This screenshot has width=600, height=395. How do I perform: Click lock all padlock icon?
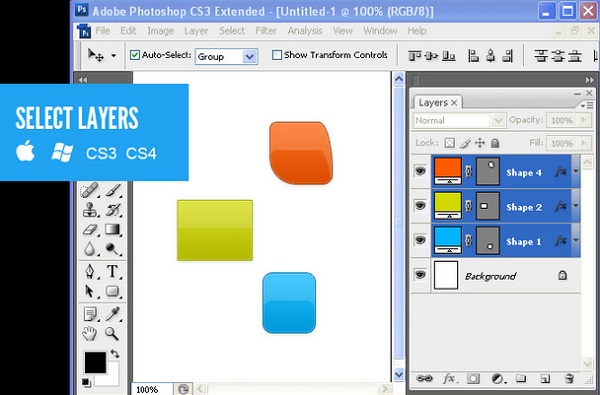pyautogui.click(x=495, y=143)
